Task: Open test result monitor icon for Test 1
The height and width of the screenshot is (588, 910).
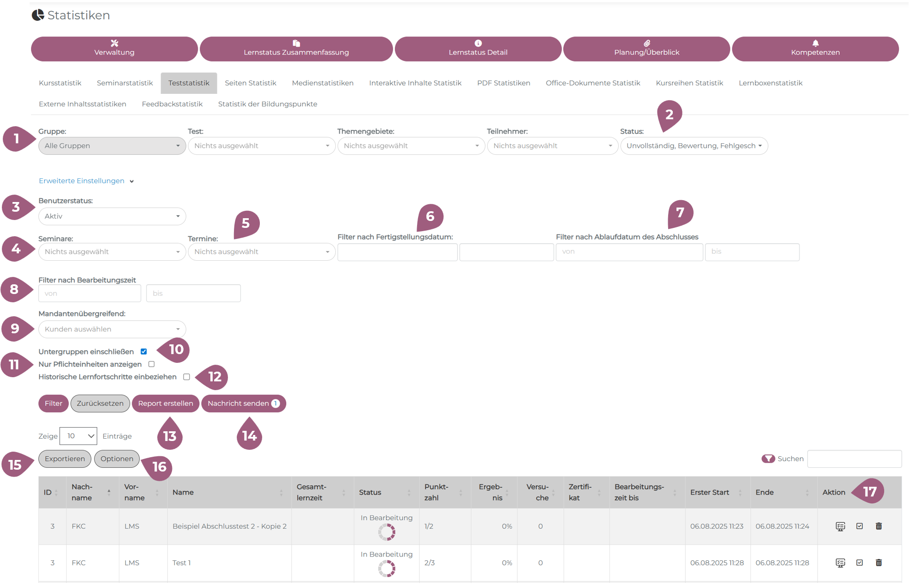Action: tap(840, 563)
